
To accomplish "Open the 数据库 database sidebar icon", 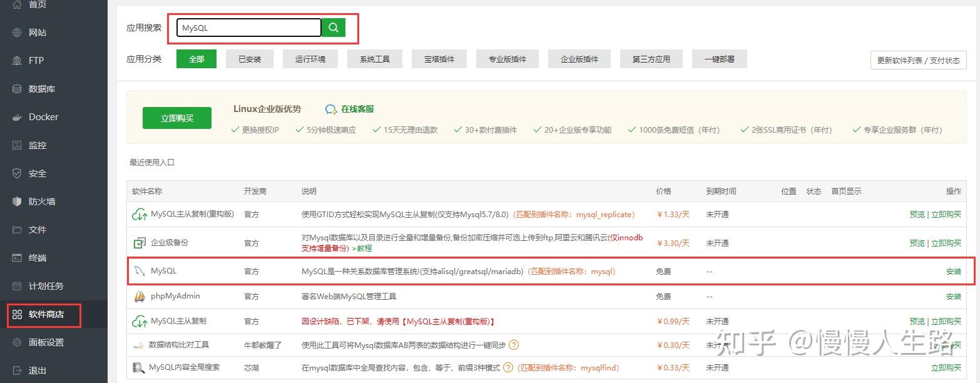I will click(17, 89).
